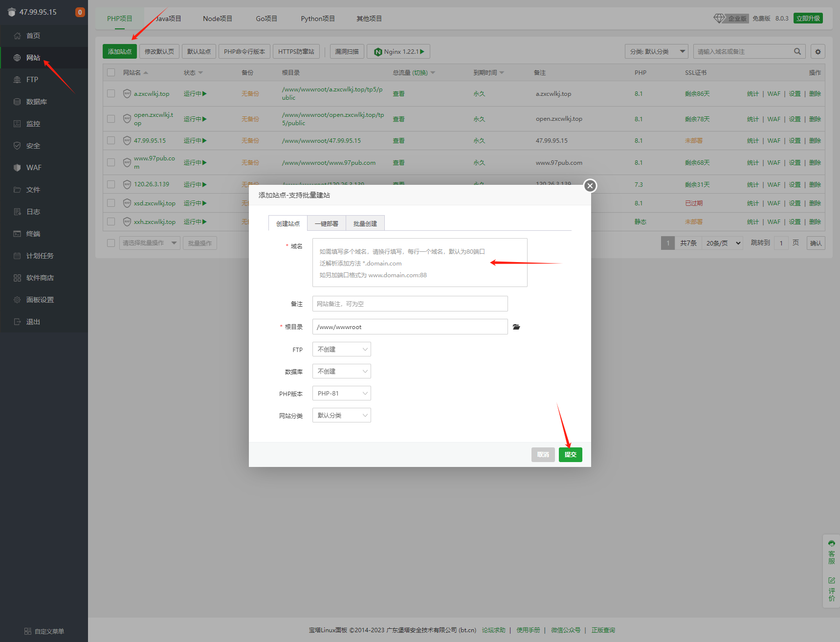Switch to the Go项目 tab
Viewport: 840px width, 642px height.
coord(266,19)
